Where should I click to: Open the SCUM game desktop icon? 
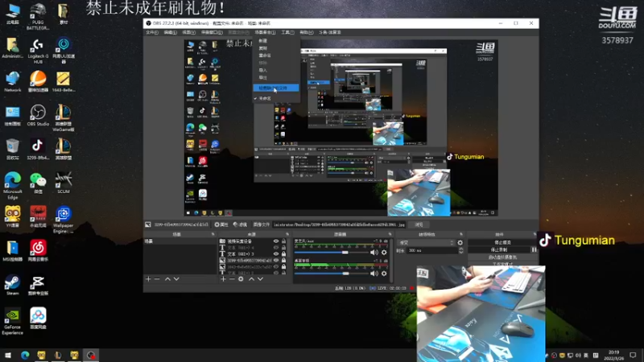64,183
